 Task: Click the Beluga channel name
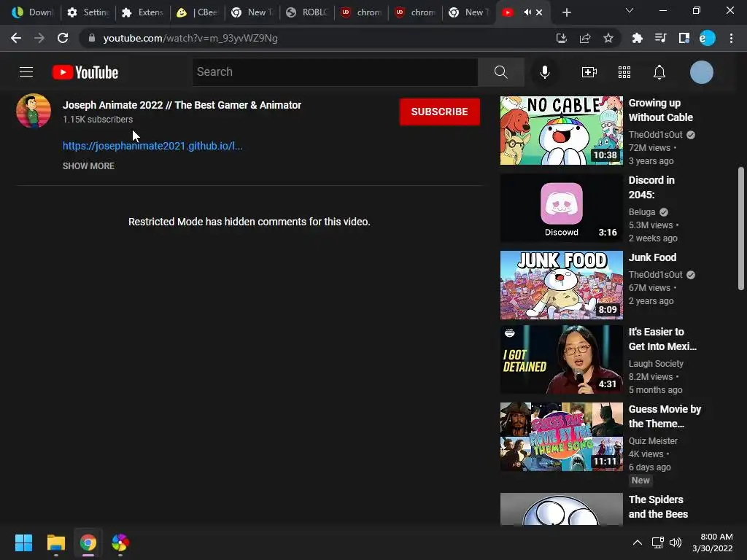[642, 212]
